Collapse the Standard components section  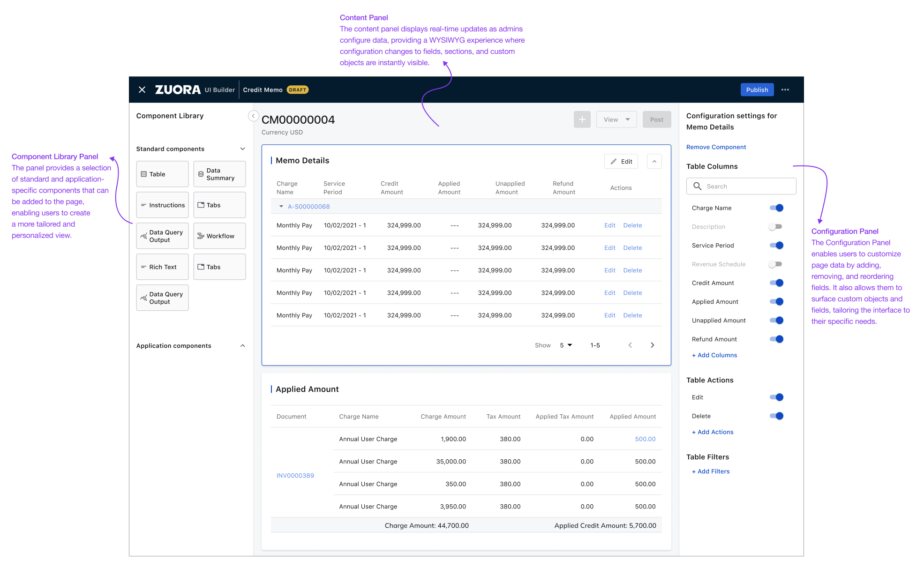(x=242, y=149)
